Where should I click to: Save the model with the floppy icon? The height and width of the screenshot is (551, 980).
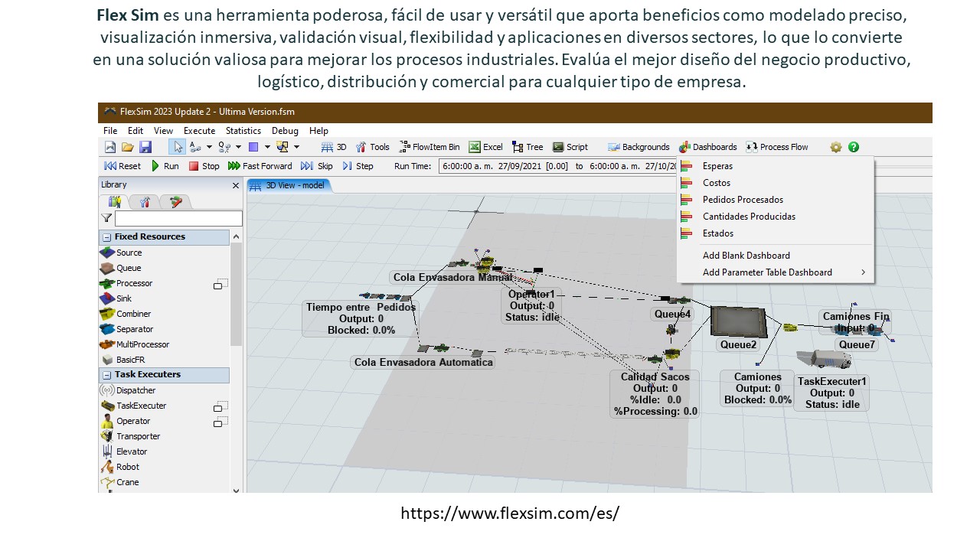[x=145, y=147]
